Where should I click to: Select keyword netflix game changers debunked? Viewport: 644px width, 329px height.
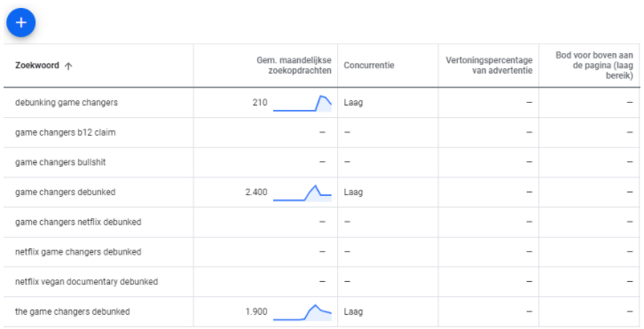(78, 252)
